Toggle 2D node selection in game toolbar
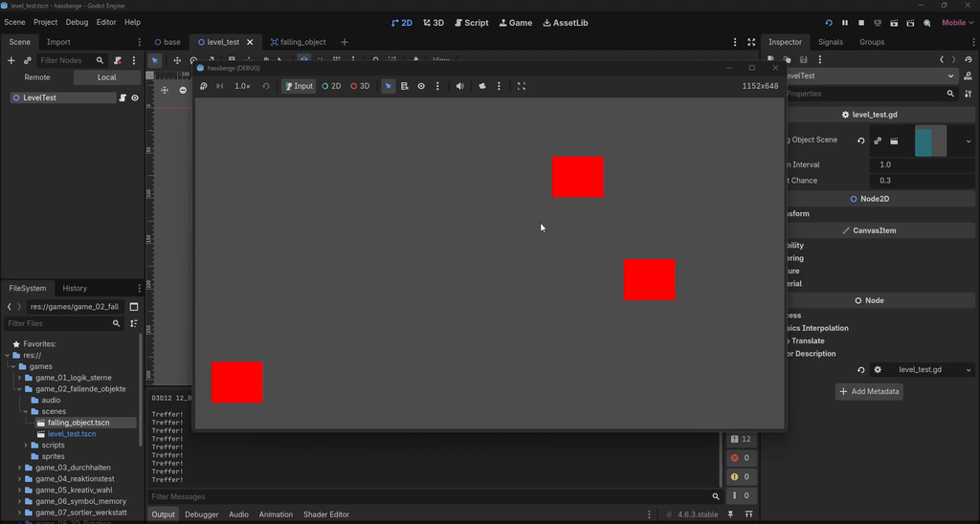 (331, 86)
